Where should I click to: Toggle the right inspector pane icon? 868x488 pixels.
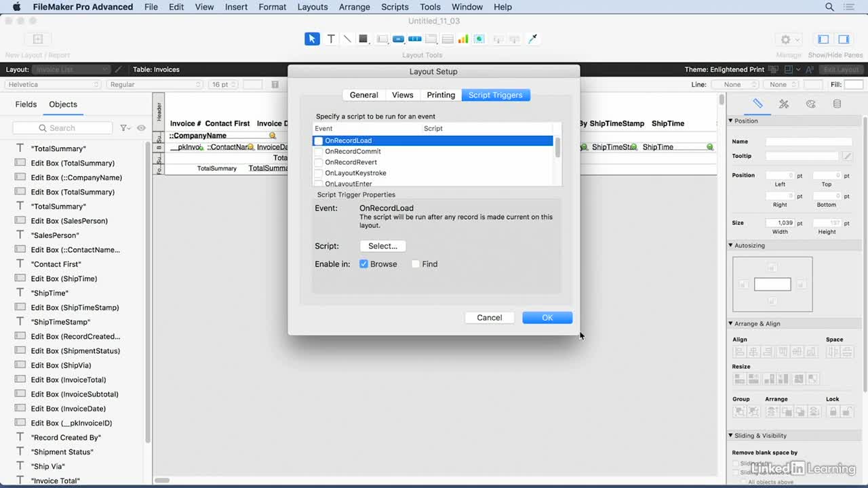coord(844,39)
